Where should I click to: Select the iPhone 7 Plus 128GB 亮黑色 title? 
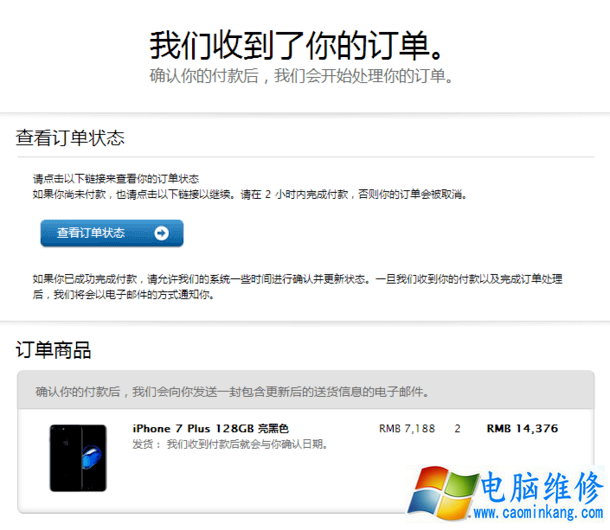(210, 428)
